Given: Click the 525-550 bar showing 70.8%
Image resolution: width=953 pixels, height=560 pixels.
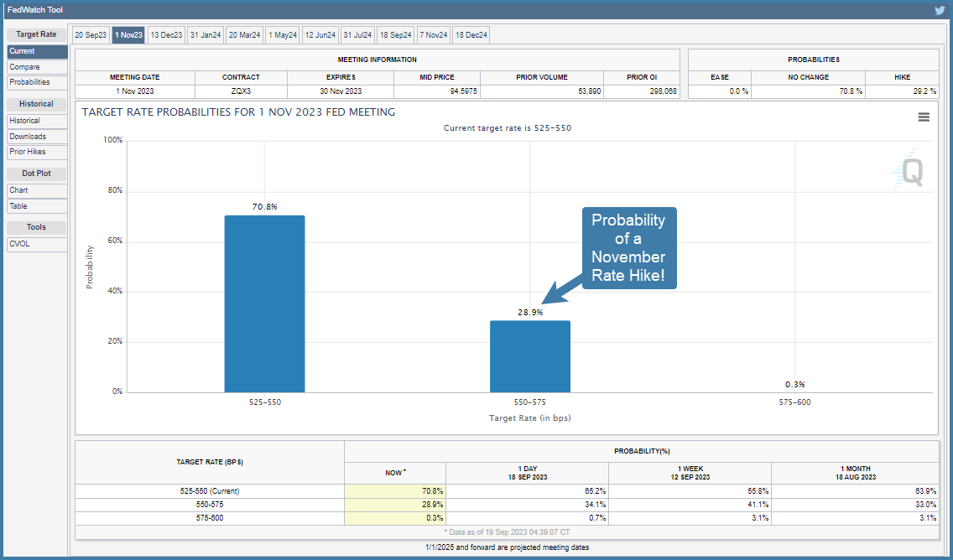Looking at the screenshot, I should coord(264,303).
